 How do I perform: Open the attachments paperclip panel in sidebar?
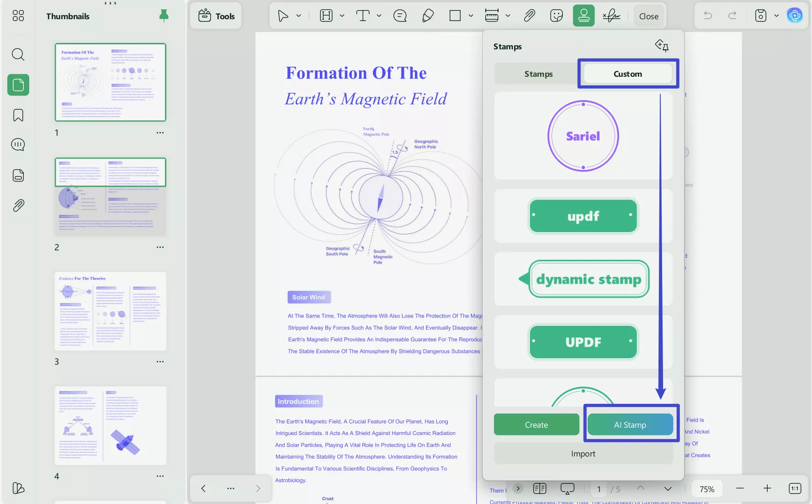18,206
